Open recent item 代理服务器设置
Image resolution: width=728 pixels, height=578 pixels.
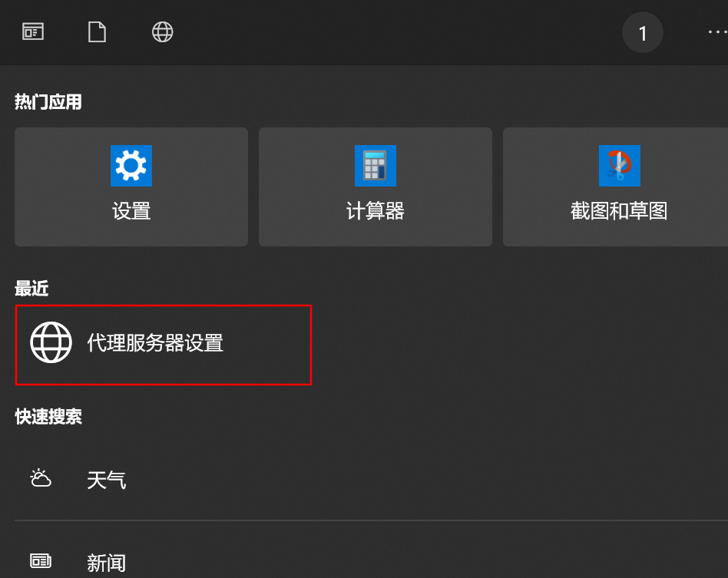[164, 345]
